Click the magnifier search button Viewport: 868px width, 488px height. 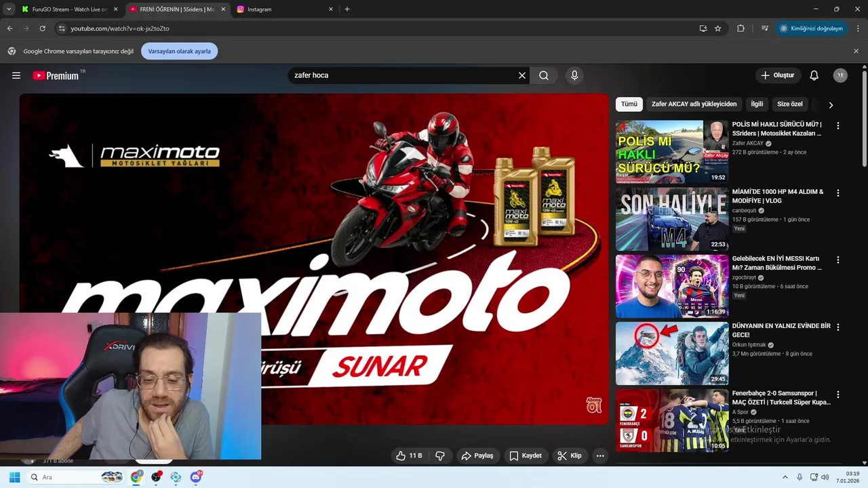pyautogui.click(x=544, y=75)
